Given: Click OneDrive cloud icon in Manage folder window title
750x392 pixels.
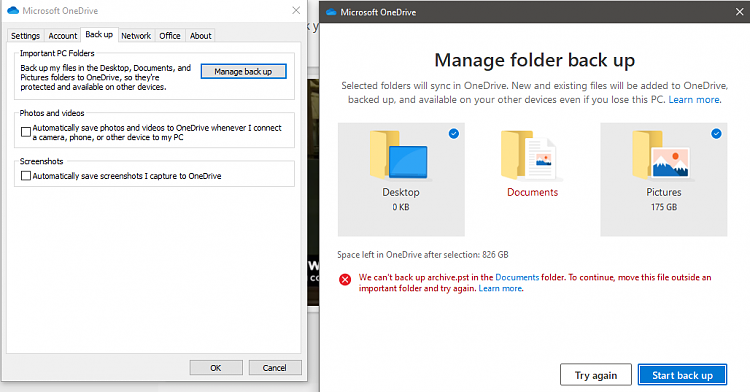Looking at the screenshot, I should (x=331, y=12).
